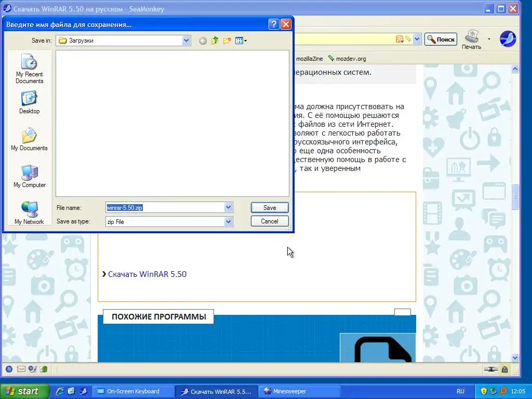532x399 pixels.
Task: Open the Navigator component in status bar
Action: click(9, 369)
